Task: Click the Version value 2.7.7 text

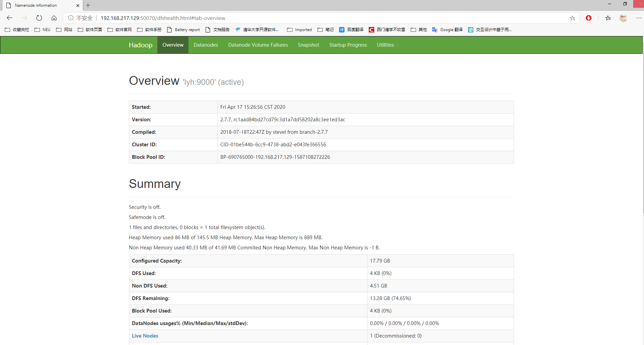Action: tap(283, 120)
